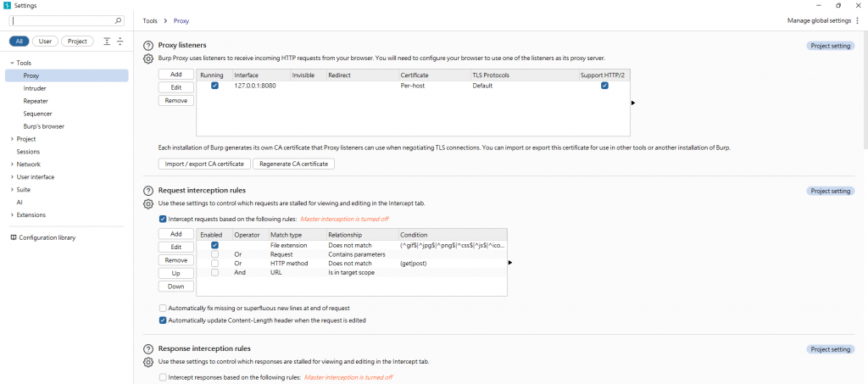Expand the Extensions tree node
This screenshot has width=868, height=384.
click(x=12, y=214)
